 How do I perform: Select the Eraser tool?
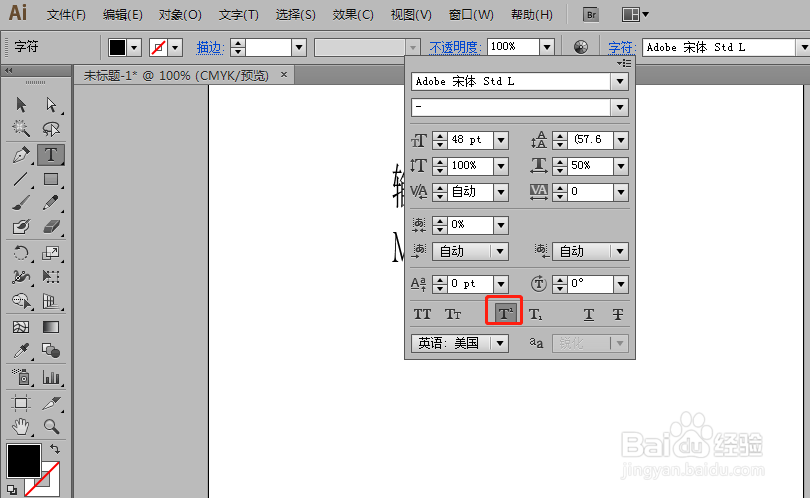pyautogui.click(x=51, y=226)
